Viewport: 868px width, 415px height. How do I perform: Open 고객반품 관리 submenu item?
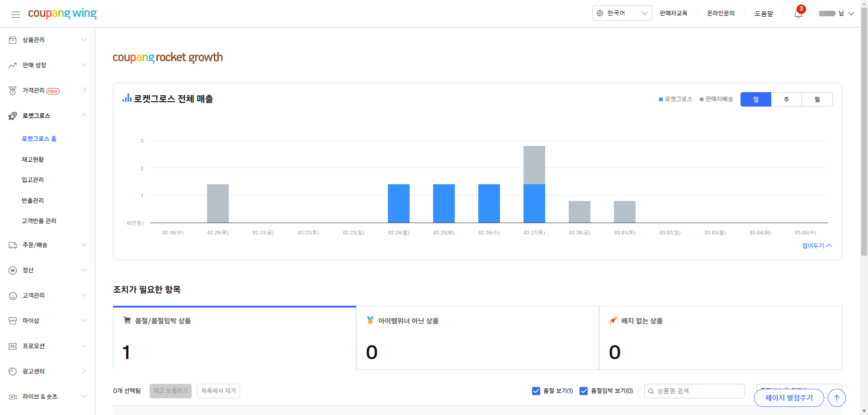click(39, 221)
